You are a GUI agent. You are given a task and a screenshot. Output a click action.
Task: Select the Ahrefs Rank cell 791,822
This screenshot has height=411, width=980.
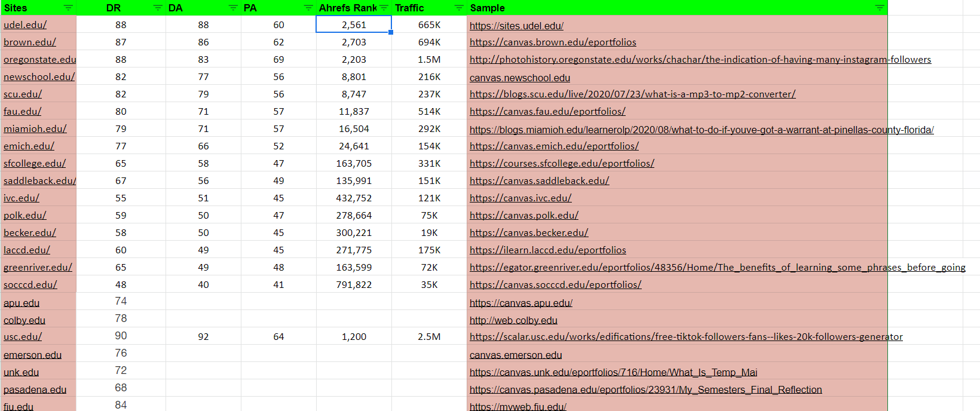[354, 284]
